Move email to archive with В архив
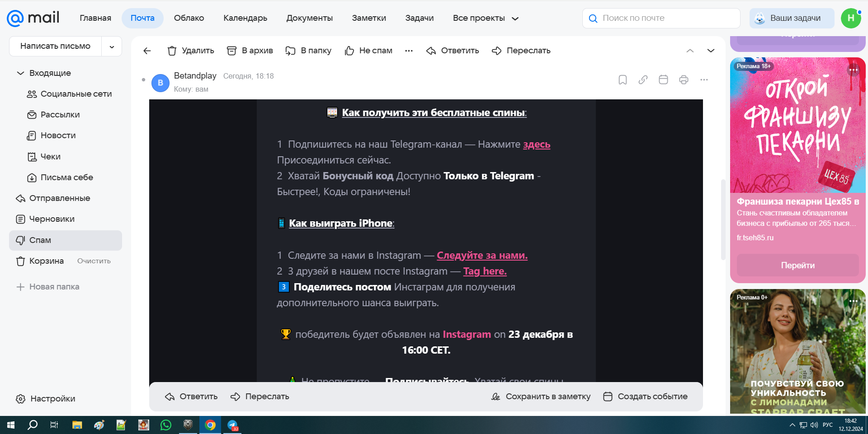The height and width of the screenshot is (434, 868). (250, 51)
